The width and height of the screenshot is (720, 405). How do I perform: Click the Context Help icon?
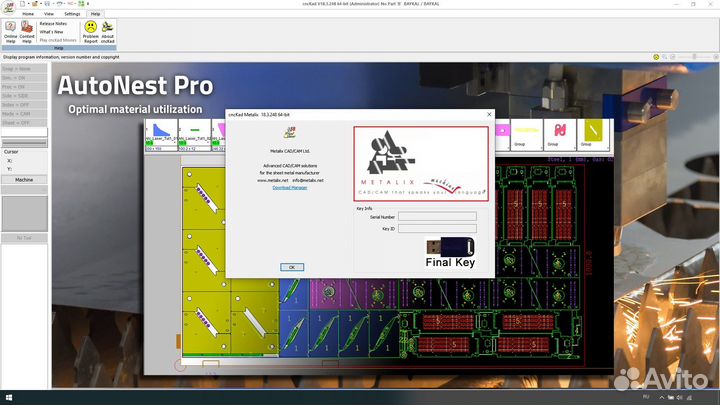pyautogui.click(x=27, y=31)
